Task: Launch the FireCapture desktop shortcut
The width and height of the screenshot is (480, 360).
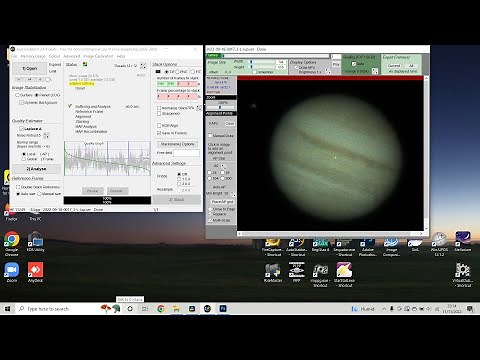Action: 273,247
